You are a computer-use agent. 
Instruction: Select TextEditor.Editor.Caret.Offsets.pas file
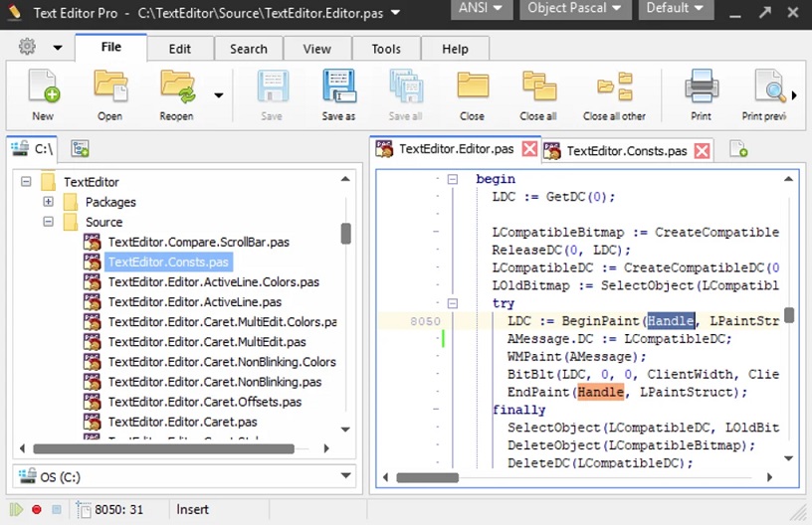point(205,402)
